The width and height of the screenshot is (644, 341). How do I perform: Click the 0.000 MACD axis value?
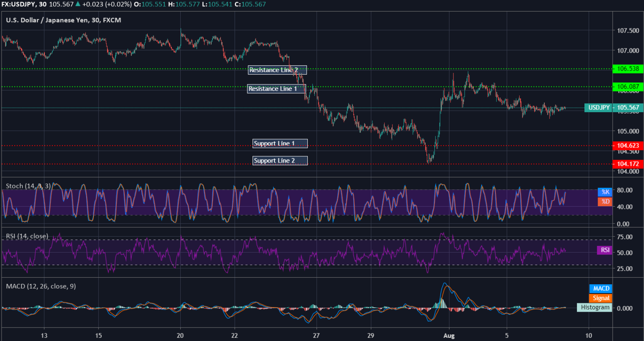(625, 308)
